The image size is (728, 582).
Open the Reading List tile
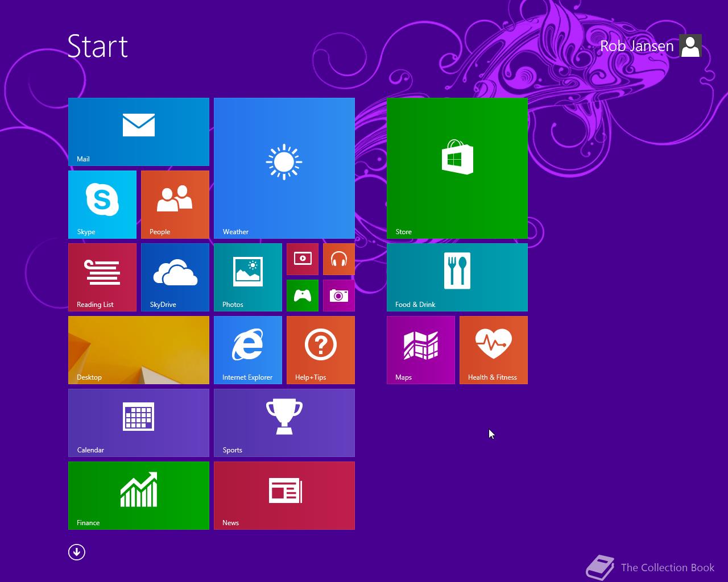102,277
